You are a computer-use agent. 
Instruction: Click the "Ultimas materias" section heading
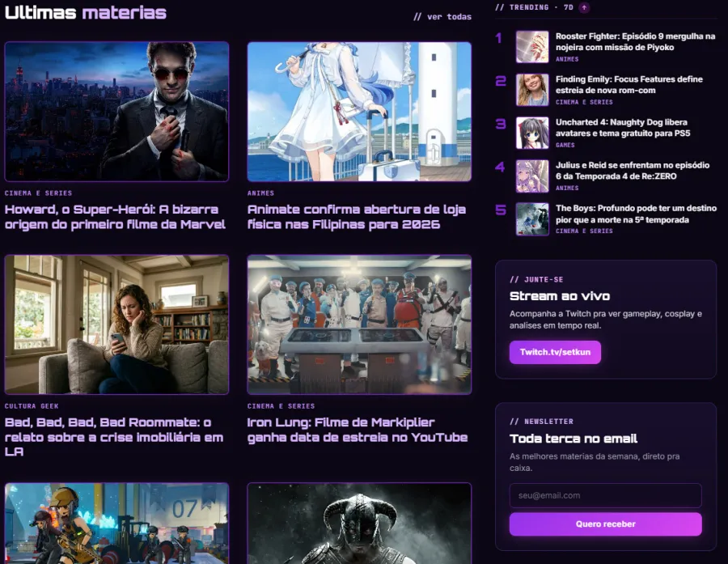tap(86, 13)
